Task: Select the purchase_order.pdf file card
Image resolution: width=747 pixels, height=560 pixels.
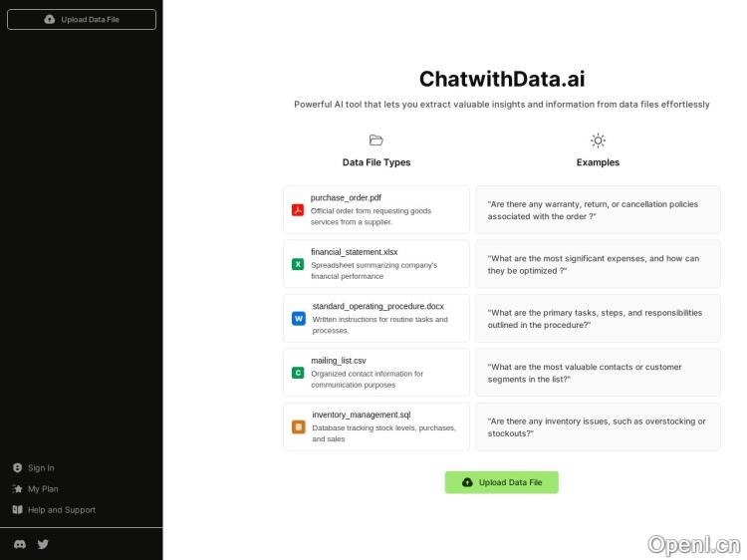Action: pos(375,210)
